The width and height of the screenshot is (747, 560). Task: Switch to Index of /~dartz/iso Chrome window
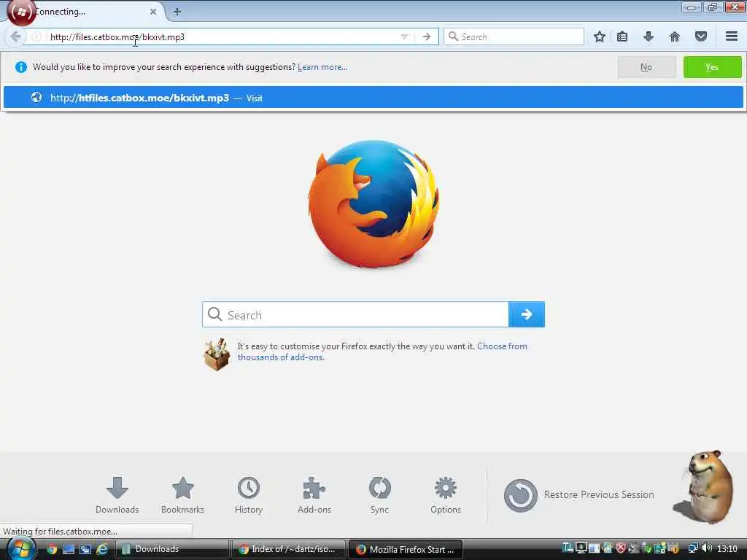[x=289, y=549]
